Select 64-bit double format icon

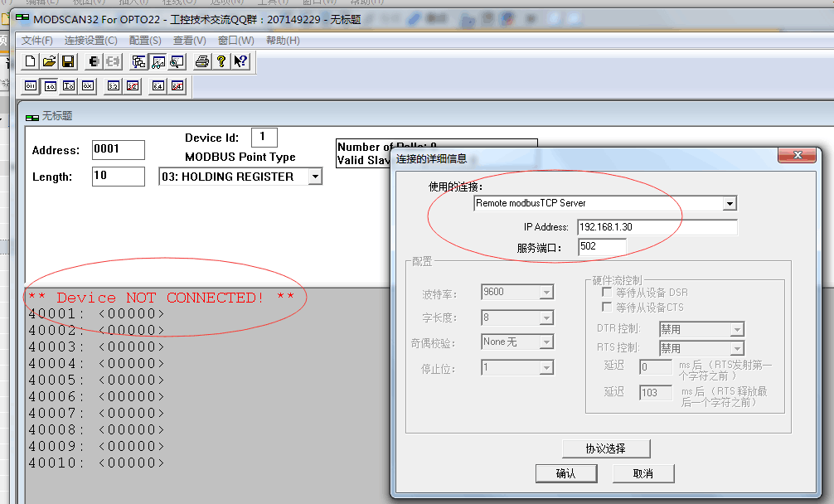158,85
